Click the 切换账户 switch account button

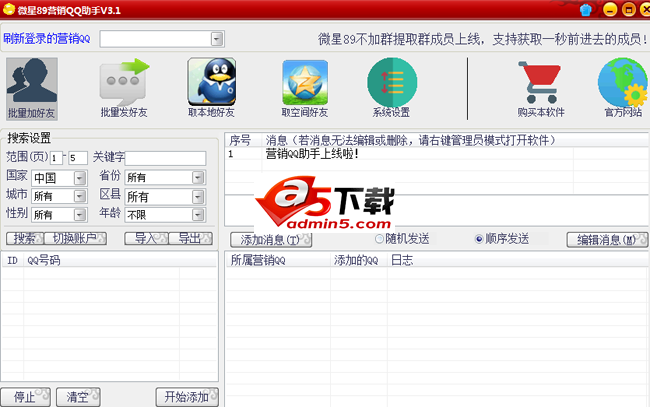(x=75, y=238)
